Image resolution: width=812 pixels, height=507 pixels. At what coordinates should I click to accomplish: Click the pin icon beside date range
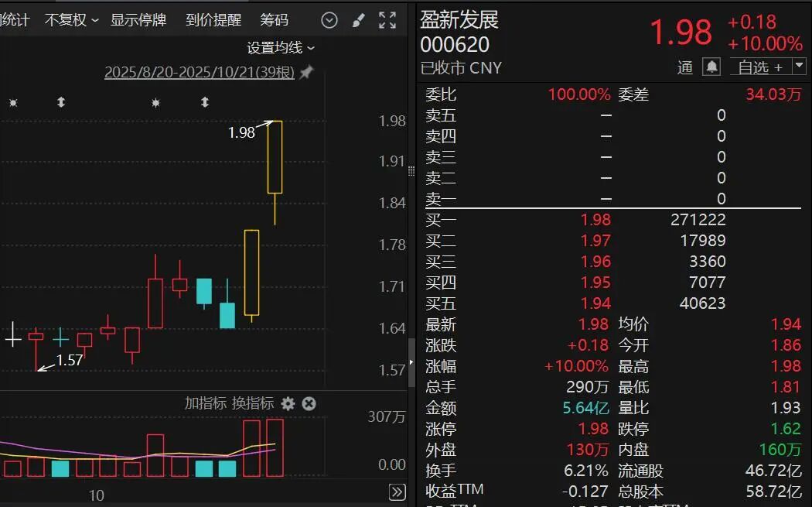(x=307, y=73)
